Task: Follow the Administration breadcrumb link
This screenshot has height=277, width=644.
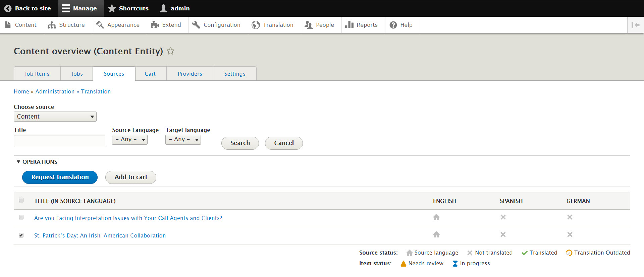Action: (55, 91)
